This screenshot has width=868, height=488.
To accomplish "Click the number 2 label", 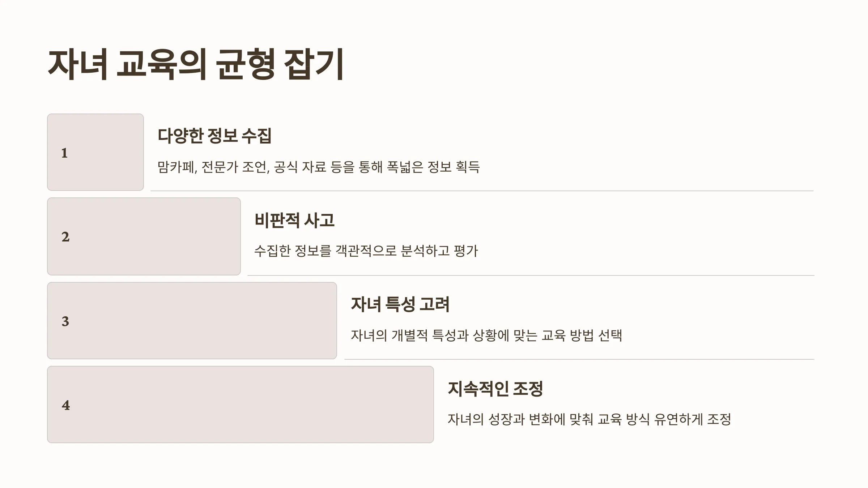I will (x=65, y=237).
